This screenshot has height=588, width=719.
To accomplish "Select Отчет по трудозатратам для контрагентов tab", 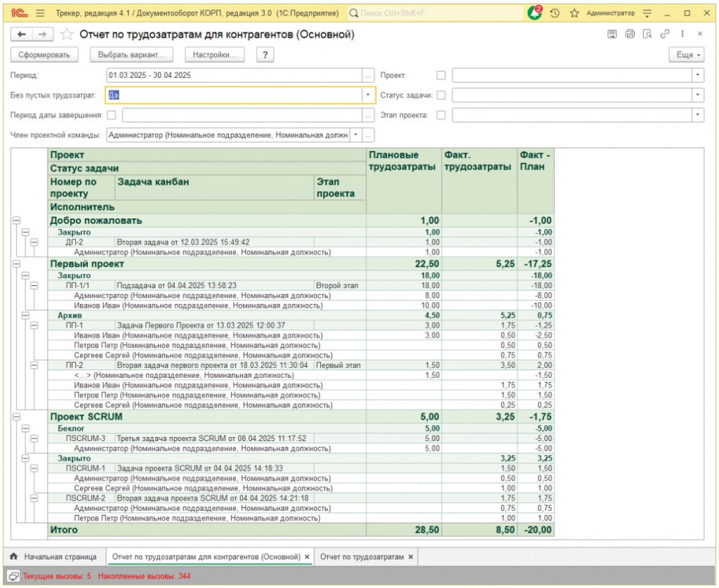I will pyautogui.click(x=211, y=557).
